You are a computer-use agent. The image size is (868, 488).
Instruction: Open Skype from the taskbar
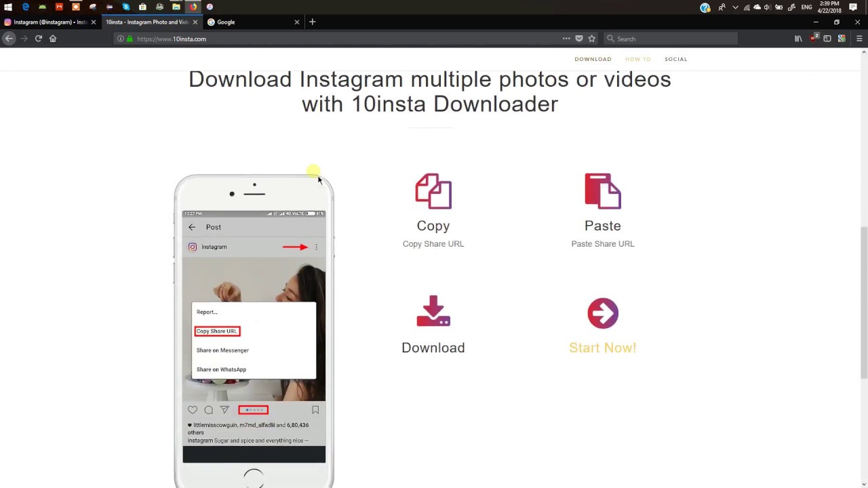(126, 7)
